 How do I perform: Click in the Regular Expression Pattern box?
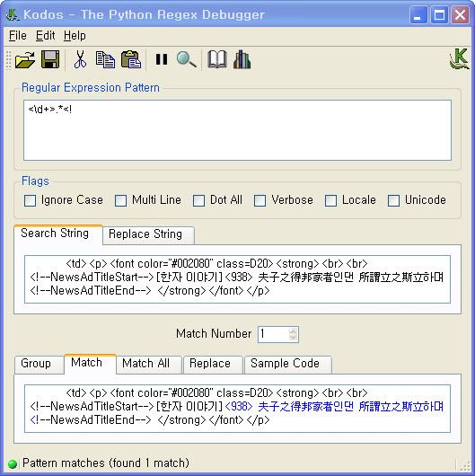(237, 130)
